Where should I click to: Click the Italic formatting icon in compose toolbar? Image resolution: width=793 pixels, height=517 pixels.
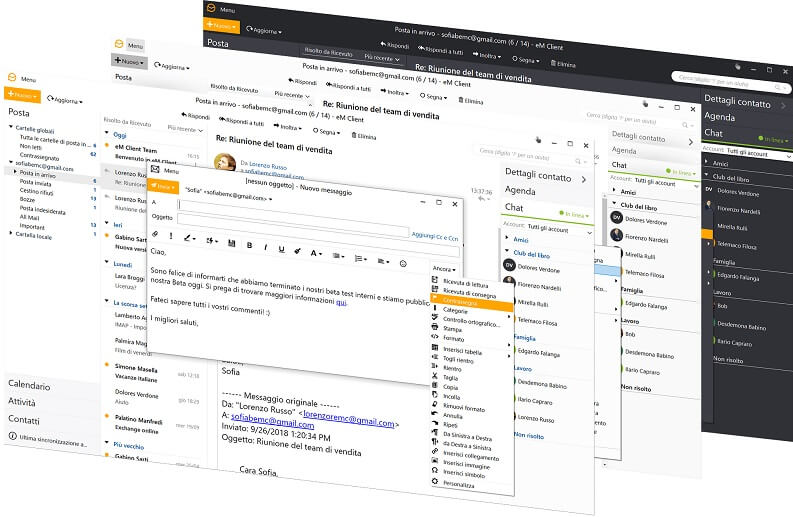click(x=266, y=247)
